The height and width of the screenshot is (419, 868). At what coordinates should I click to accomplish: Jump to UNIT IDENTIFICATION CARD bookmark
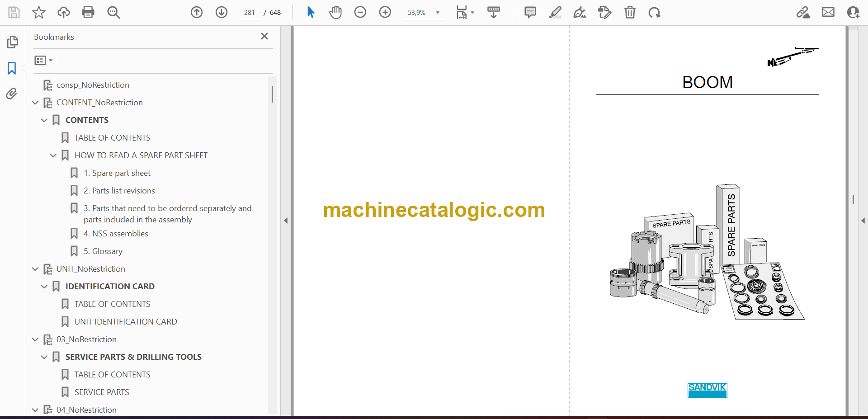(126, 322)
